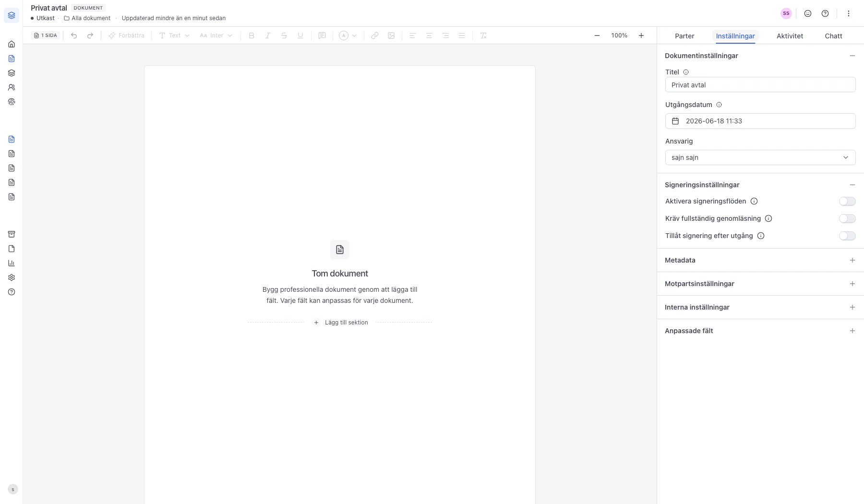Show info for Tillåt signering efter utgång
The height and width of the screenshot is (504, 864).
tap(761, 236)
